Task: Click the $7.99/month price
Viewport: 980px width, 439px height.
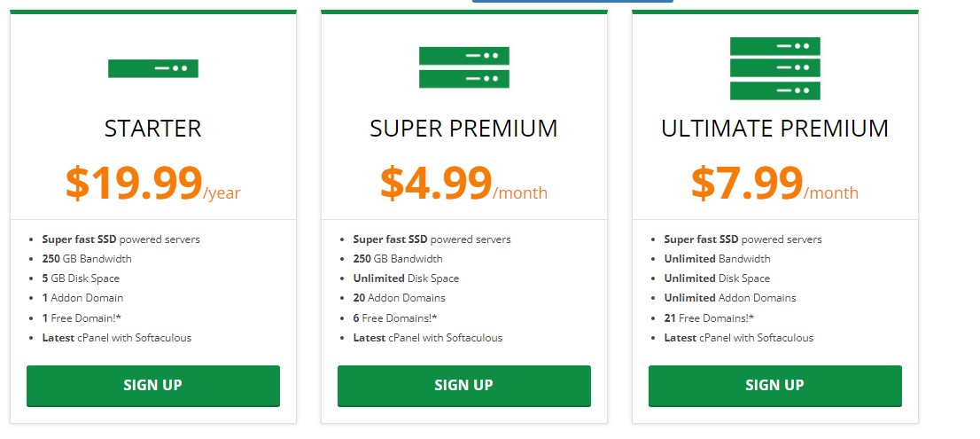Action: pyautogui.click(x=775, y=184)
